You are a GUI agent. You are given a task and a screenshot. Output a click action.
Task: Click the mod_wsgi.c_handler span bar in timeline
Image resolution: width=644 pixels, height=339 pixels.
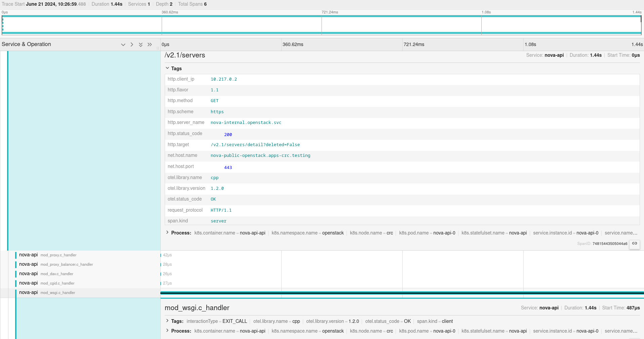tap(402, 293)
